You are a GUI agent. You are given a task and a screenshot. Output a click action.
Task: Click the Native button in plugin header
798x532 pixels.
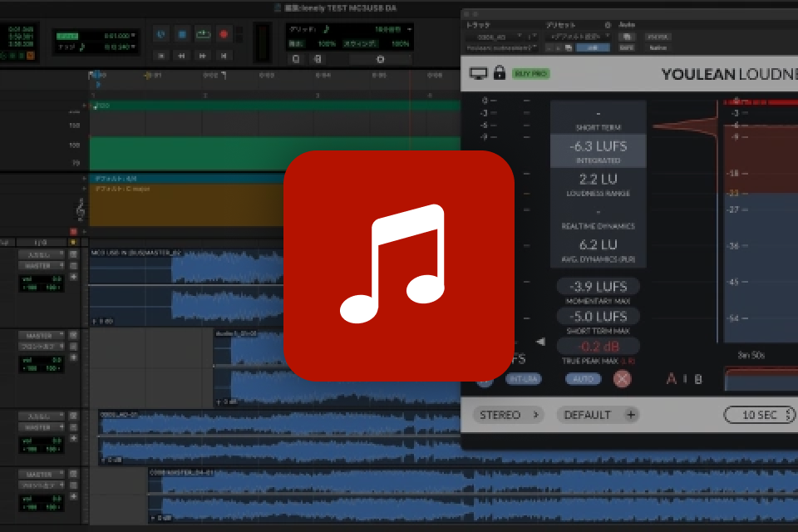pos(658,48)
